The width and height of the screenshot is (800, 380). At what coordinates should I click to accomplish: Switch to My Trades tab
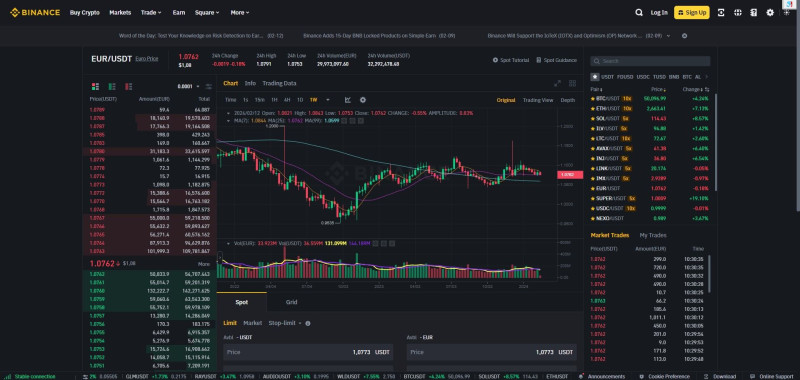(x=653, y=235)
